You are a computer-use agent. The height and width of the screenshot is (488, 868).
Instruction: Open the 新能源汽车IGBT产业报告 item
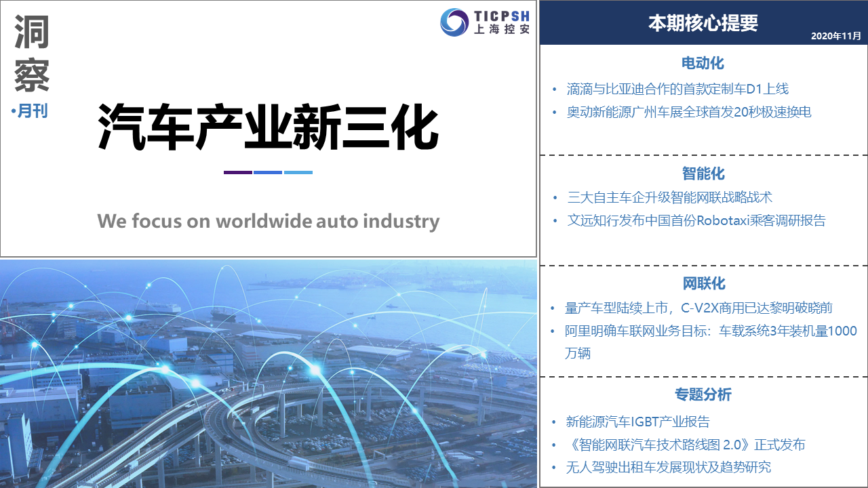click(638, 422)
